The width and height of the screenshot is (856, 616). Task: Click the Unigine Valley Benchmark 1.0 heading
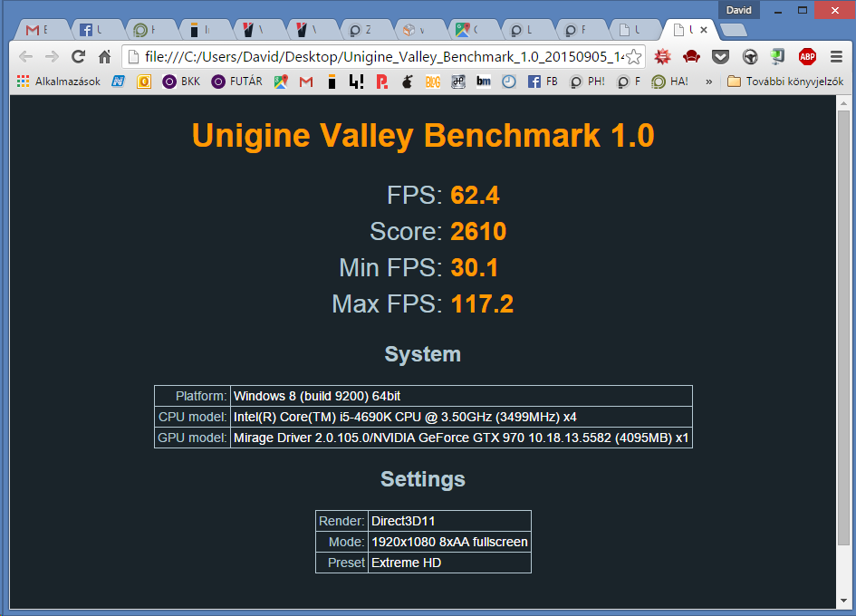point(423,135)
